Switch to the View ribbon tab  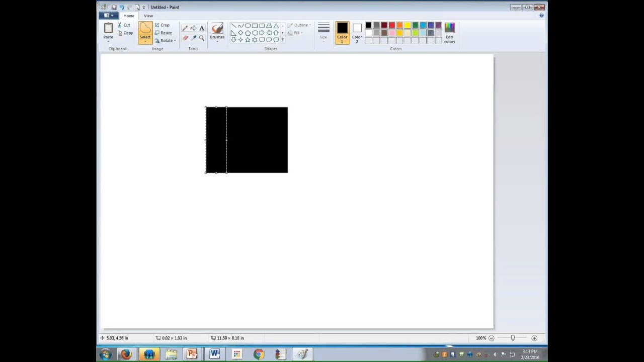[148, 16]
